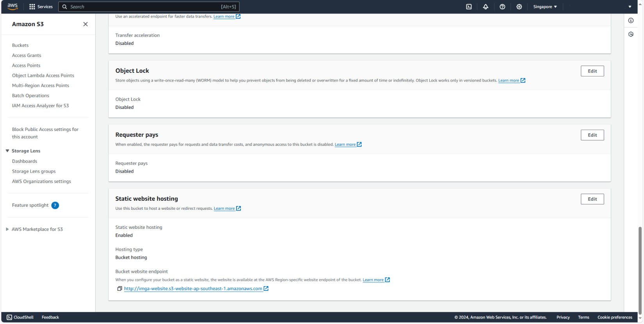Expand AWS Marketplace for S3
Image resolution: width=644 pixels, height=324 pixels.
click(7, 229)
